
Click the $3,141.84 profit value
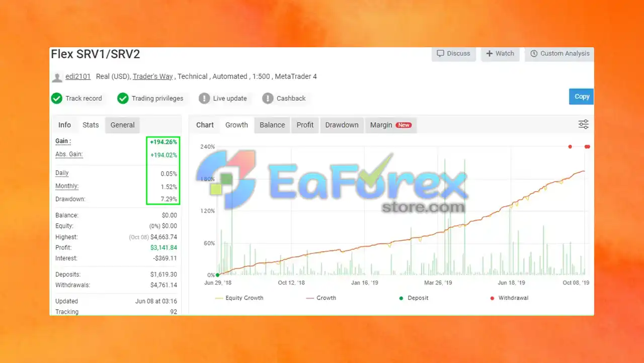tap(164, 247)
